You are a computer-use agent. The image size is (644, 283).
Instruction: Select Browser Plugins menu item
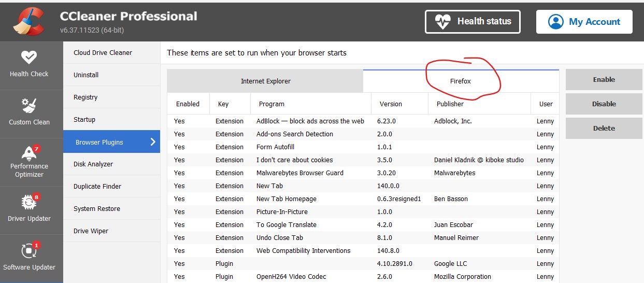(111, 142)
